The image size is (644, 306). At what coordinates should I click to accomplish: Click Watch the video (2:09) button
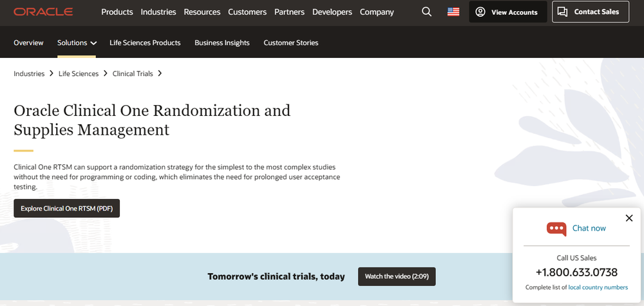click(x=397, y=276)
